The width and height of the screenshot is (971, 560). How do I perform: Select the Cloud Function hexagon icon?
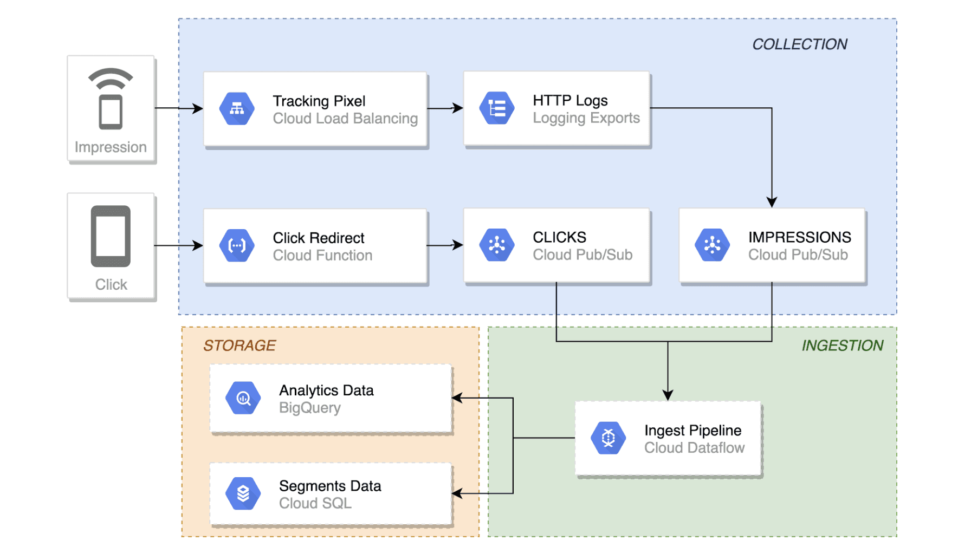click(x=237, y=246)
